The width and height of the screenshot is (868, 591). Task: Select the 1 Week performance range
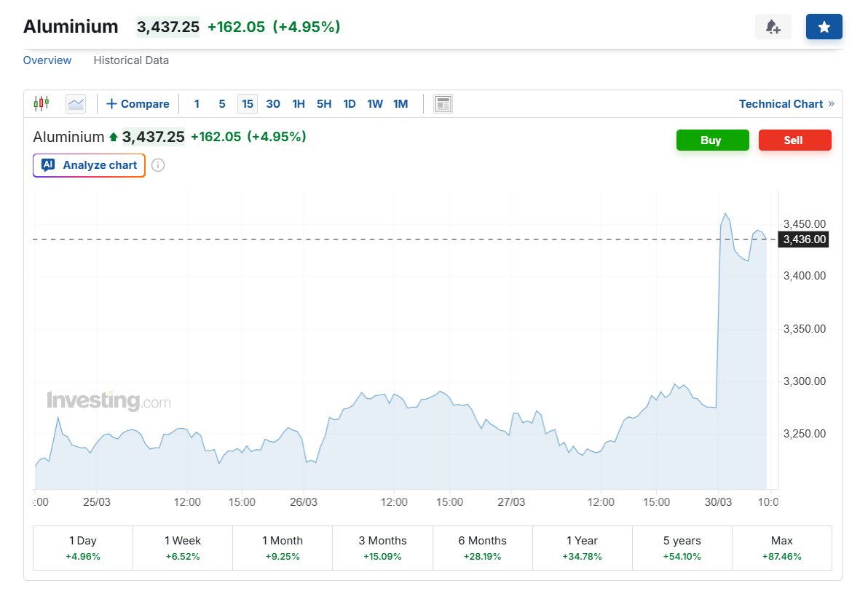tap(183, 548)
